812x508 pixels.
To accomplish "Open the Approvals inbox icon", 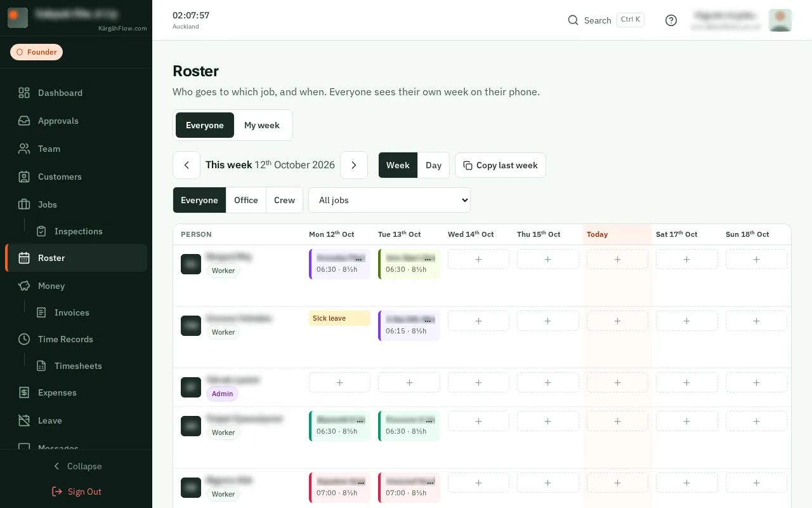I will 24,121.
